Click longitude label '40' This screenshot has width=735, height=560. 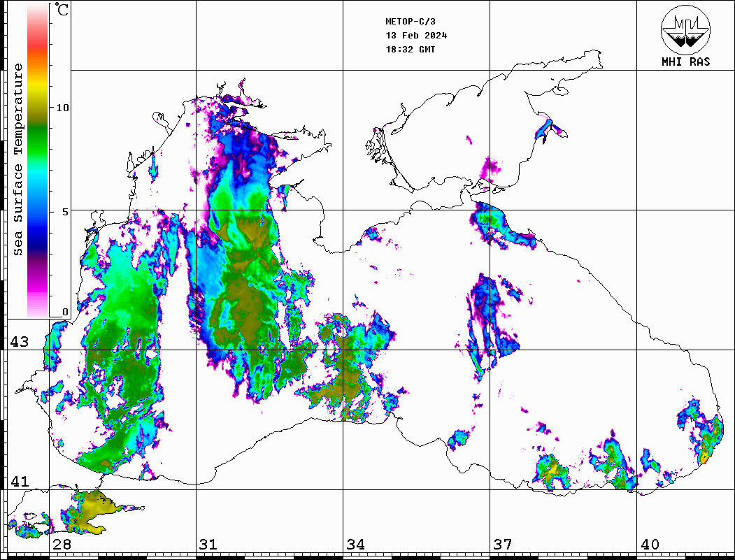tap(649, 544)
